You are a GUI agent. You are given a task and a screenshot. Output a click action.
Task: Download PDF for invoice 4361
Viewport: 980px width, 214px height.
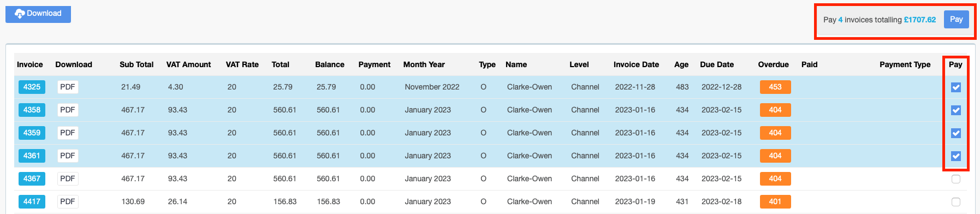(x=68, y=156)
